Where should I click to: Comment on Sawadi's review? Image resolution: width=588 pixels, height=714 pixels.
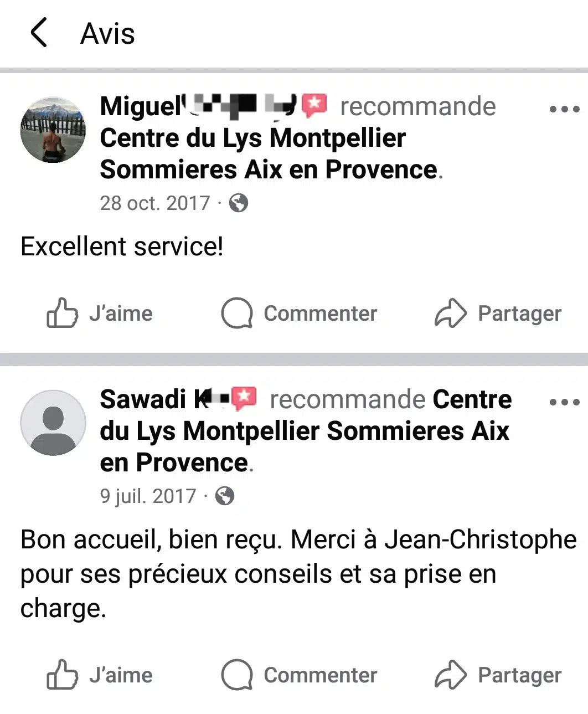(x=299, y=675)
